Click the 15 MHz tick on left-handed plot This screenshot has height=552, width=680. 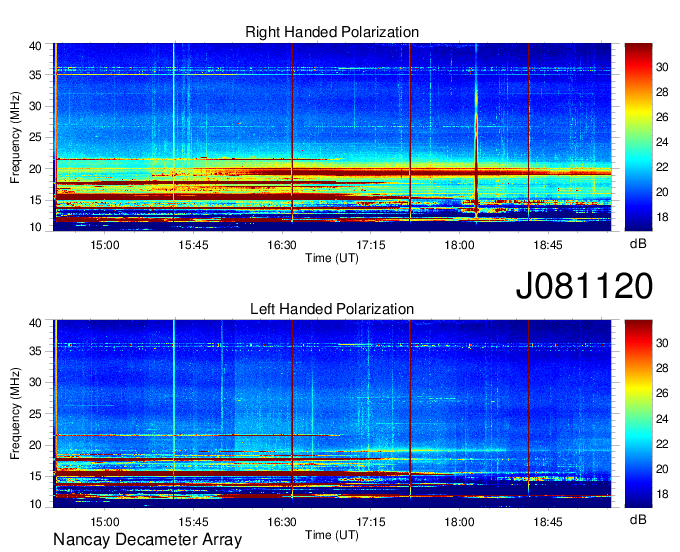point(36,477)
